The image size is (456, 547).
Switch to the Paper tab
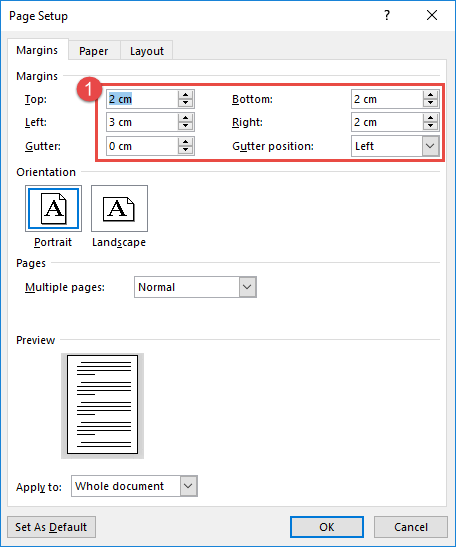(94, 51)
